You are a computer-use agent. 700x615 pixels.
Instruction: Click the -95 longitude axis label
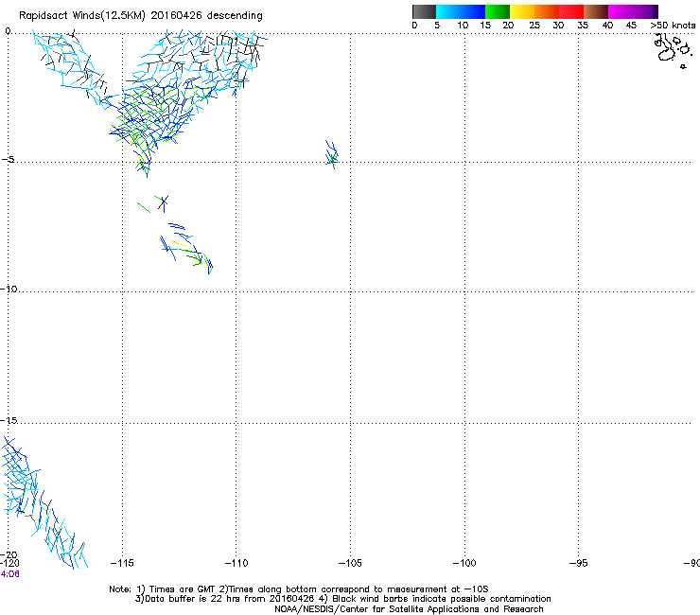pyautogui.click(x=579, y=563)
